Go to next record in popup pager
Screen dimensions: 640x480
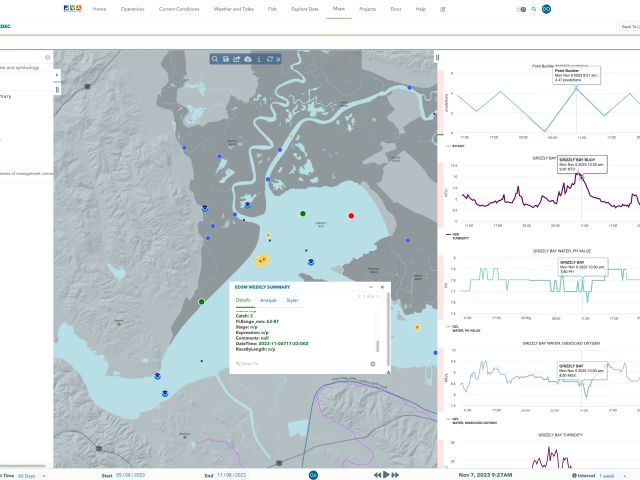(378, 296)
